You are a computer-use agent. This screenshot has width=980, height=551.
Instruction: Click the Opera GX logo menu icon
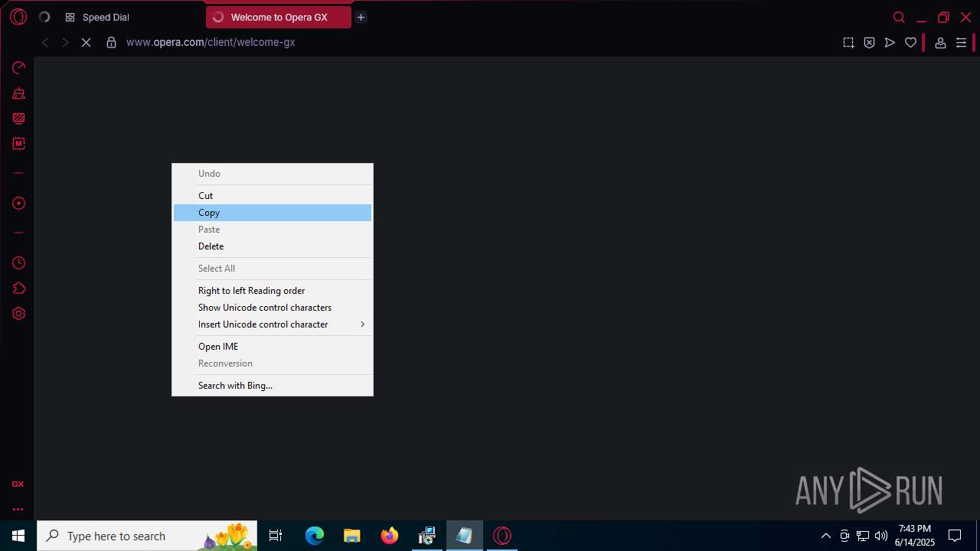tap(18, 17)
